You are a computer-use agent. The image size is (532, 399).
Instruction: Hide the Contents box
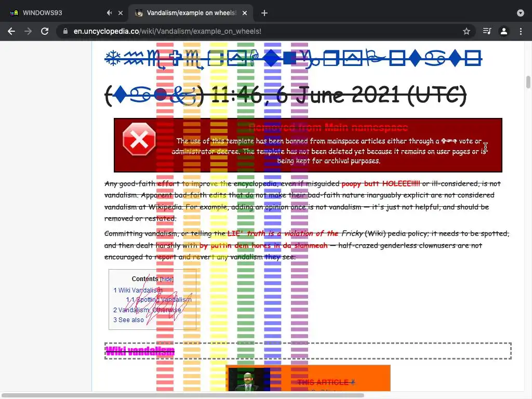point(167,279)
